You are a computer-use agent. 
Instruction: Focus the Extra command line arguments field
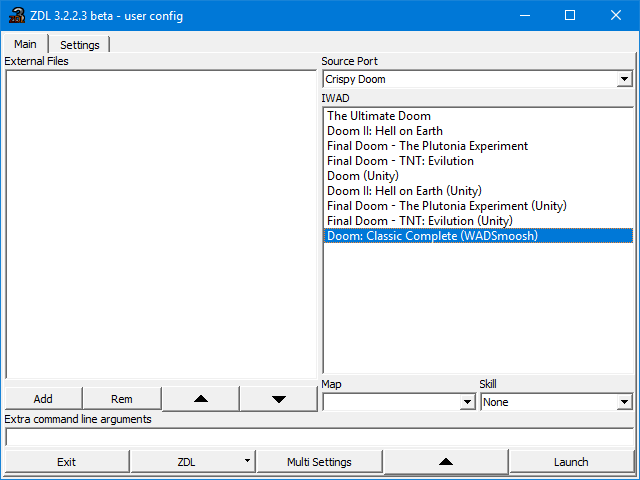[319, 438]
